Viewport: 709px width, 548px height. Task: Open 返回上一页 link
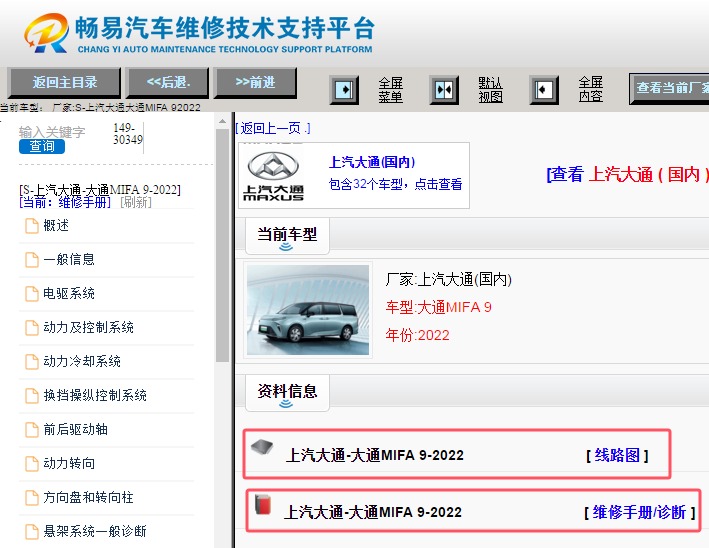click(x=273, y=128)
